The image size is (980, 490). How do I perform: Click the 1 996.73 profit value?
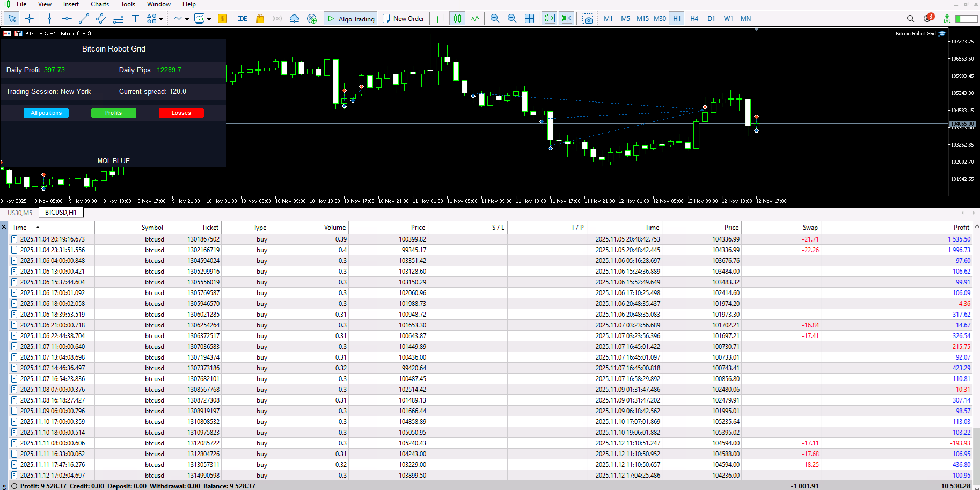[959, 250]
